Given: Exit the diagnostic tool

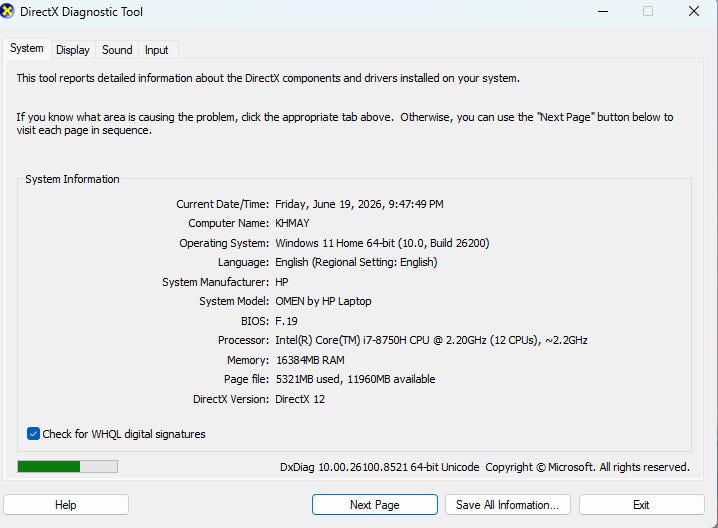Looking at the screenshot, I should coord(641,505).
